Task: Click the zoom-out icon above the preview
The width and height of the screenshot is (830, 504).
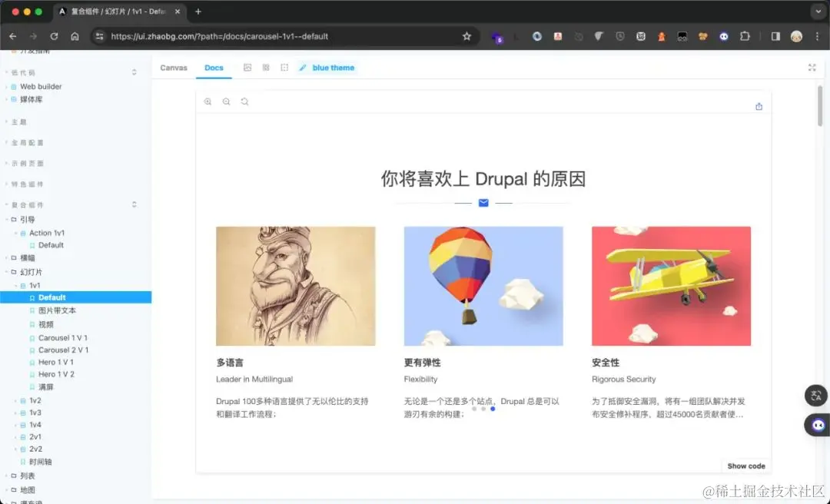Action: click(x=226, y=101)
